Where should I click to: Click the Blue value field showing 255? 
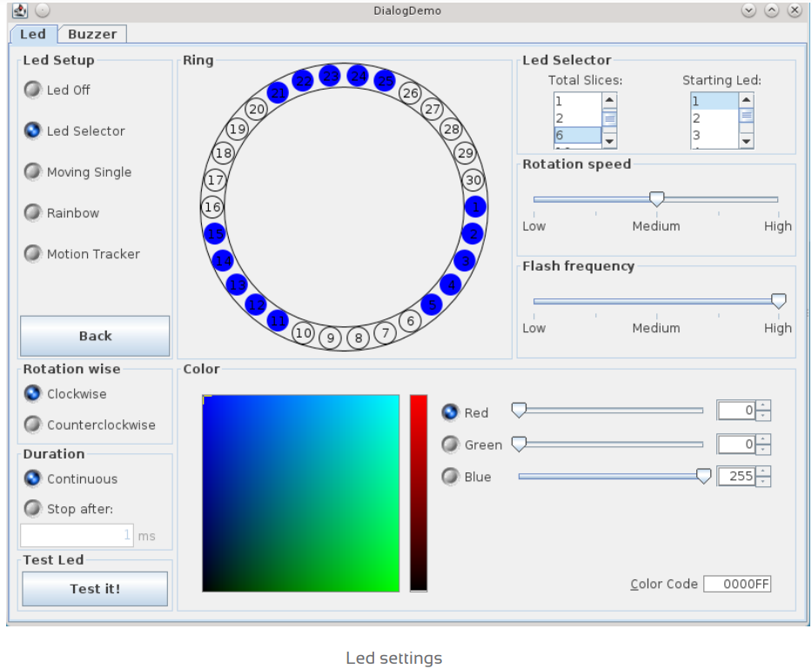click(x=736, y=477)
